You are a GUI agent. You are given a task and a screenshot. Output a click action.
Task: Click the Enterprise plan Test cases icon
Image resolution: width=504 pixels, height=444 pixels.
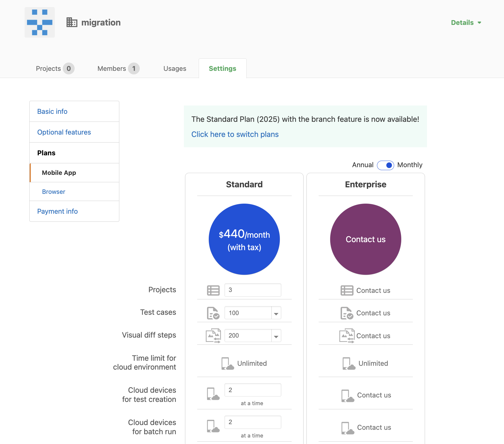coord(347,313)
